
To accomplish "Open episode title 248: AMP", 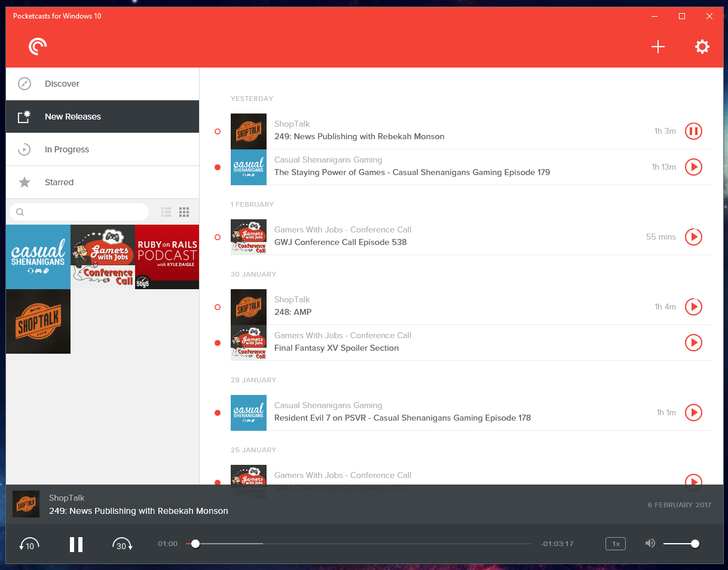I will (293, 312).
